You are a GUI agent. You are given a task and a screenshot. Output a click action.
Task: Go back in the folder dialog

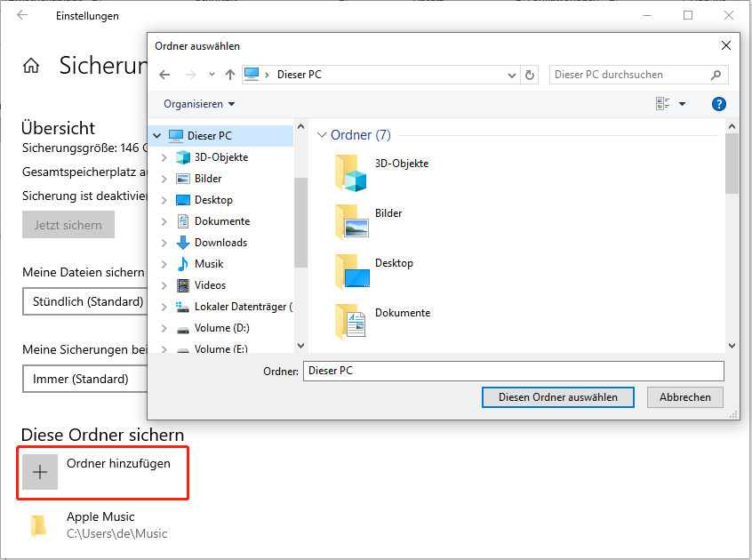[x=164, y=75]
